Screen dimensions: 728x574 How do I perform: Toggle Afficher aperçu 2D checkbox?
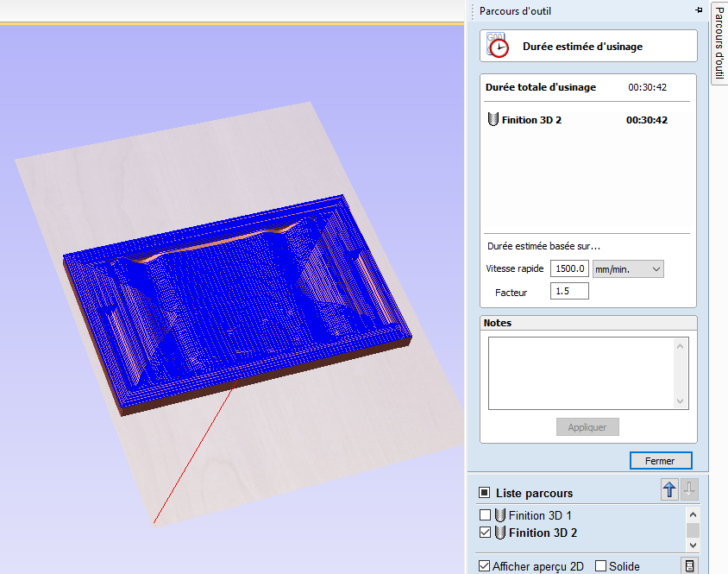coord(484,565)
